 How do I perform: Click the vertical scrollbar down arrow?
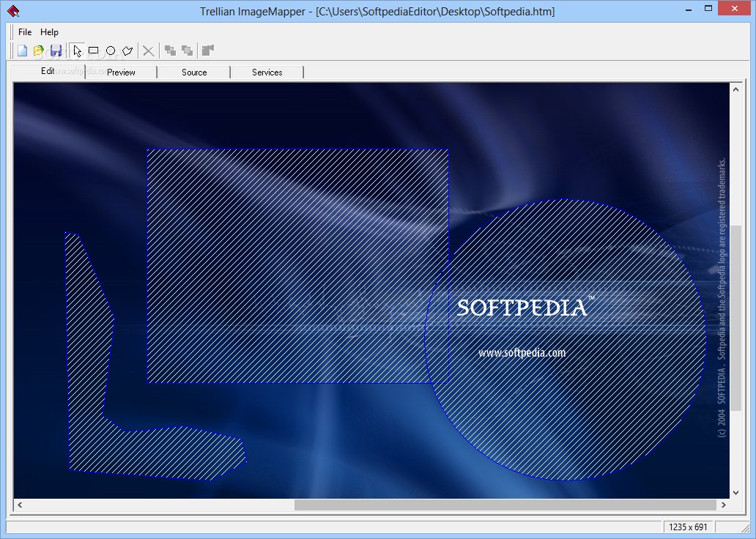tap(735, 493)
